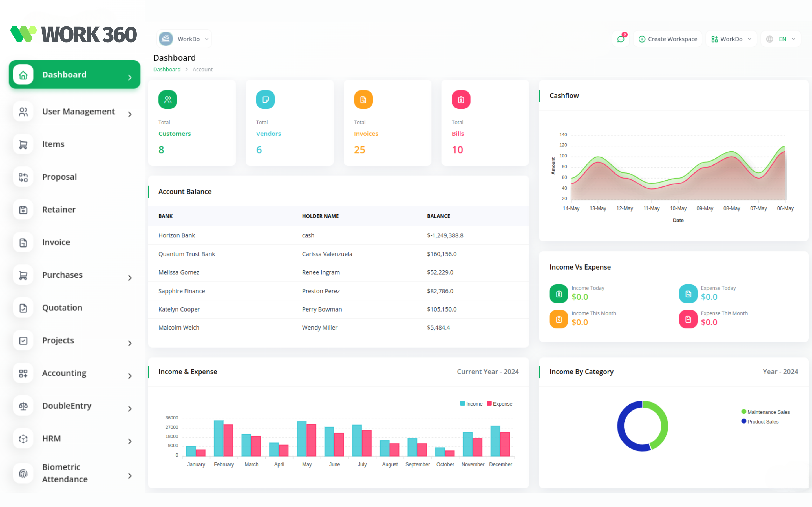Click the Income Today green icon
Image resolution: width=812 pixels, height=507 pixels.
tap(559, 294)
